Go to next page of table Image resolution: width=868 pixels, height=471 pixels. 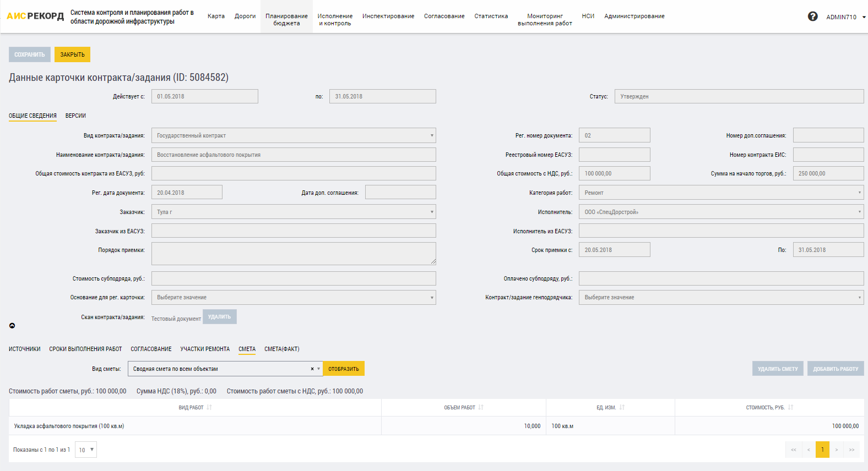click(x=837, y=450)
